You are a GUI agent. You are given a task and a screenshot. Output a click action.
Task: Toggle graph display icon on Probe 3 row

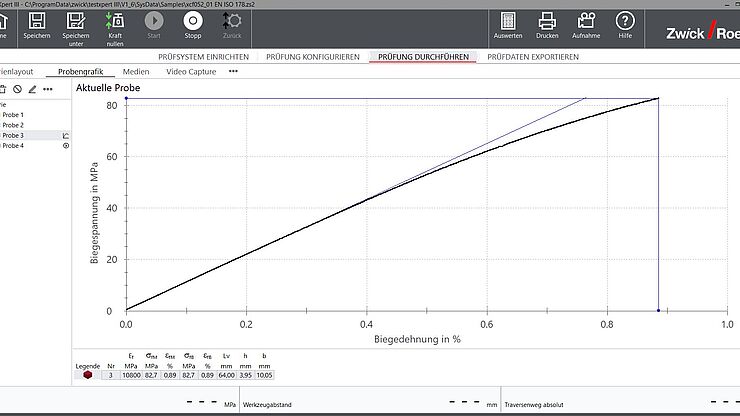[x=66, y=135]
